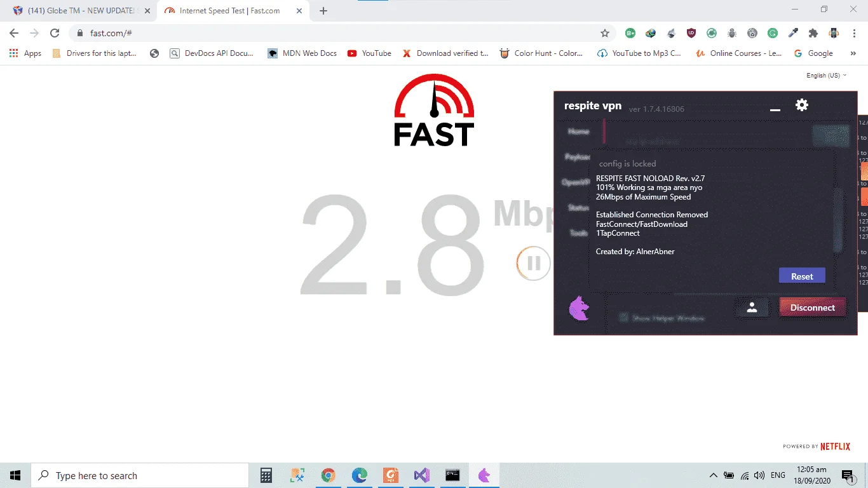
Task: Click the Reset button in VPN
Action: click(802, 276)
